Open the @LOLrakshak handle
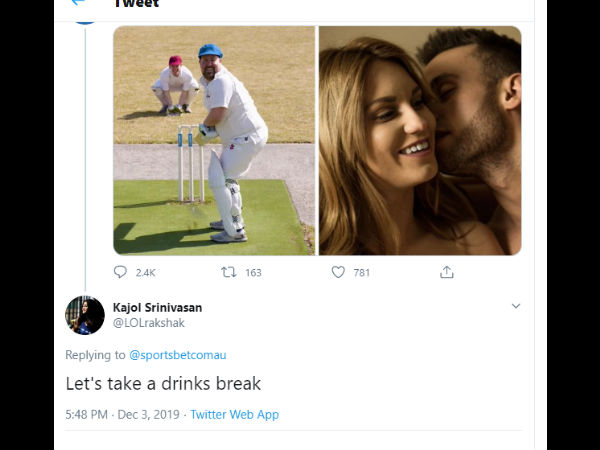This screenshot has width=600, height=450. pyautogui.click(x=148, y=322)
